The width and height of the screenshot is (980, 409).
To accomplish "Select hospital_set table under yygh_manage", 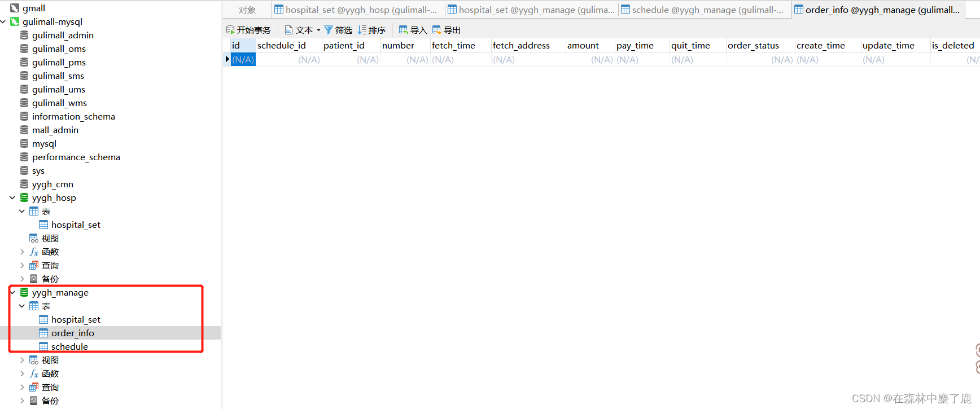I will point(76,319).
